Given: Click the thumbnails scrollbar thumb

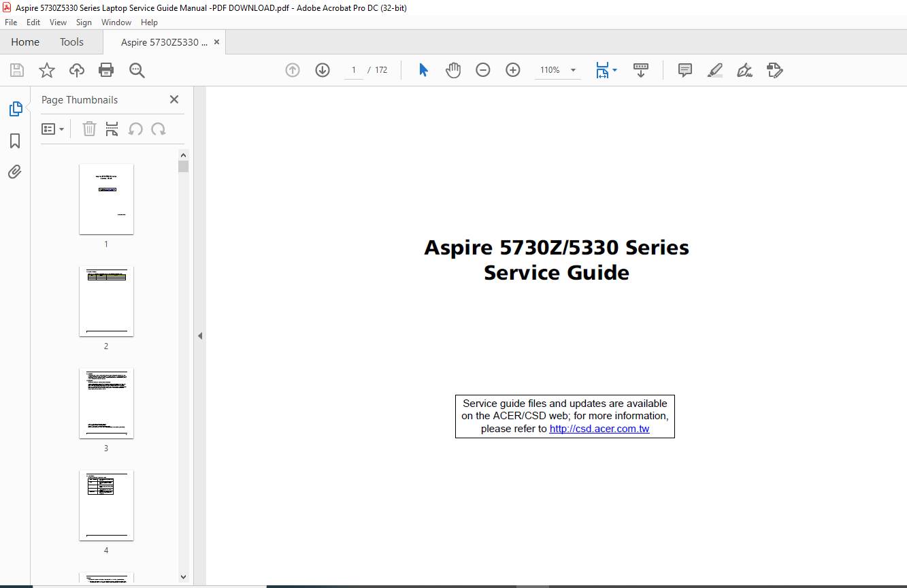Looking at the screenshot, I should point(183,167).
